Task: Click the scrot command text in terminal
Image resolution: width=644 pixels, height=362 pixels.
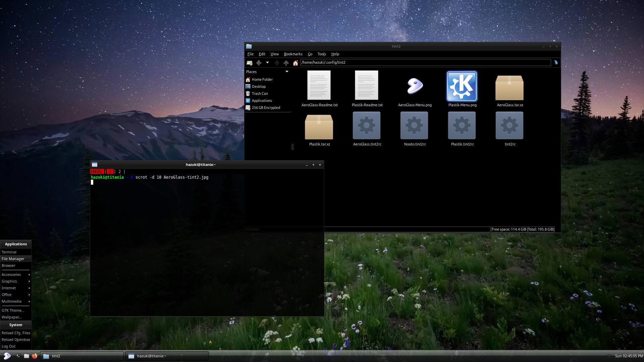Action: pos(172,177)
